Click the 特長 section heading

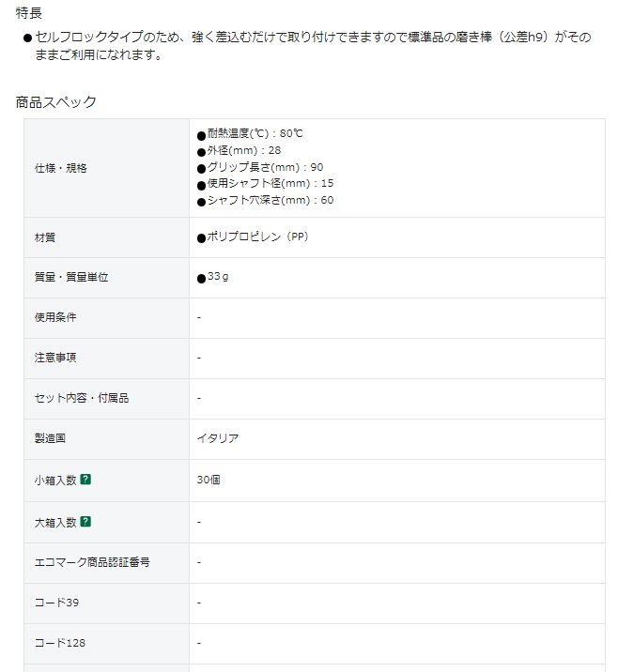pos(29,12)
